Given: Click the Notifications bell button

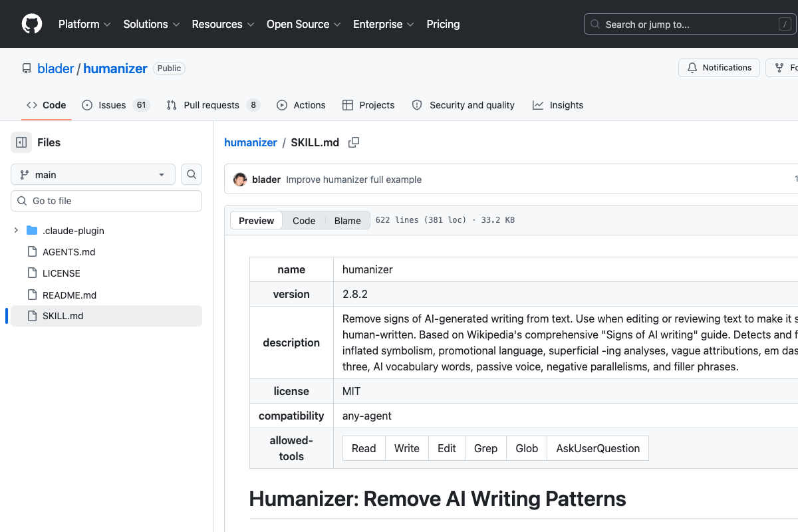Looking at the screenshot, I should pyautogui.click(x=719, y=68).
